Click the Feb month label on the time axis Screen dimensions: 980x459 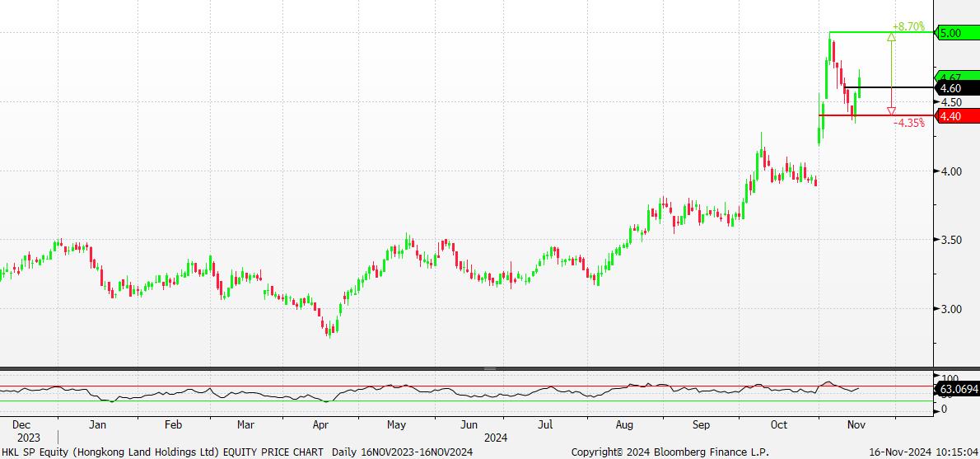click(173, 425)
